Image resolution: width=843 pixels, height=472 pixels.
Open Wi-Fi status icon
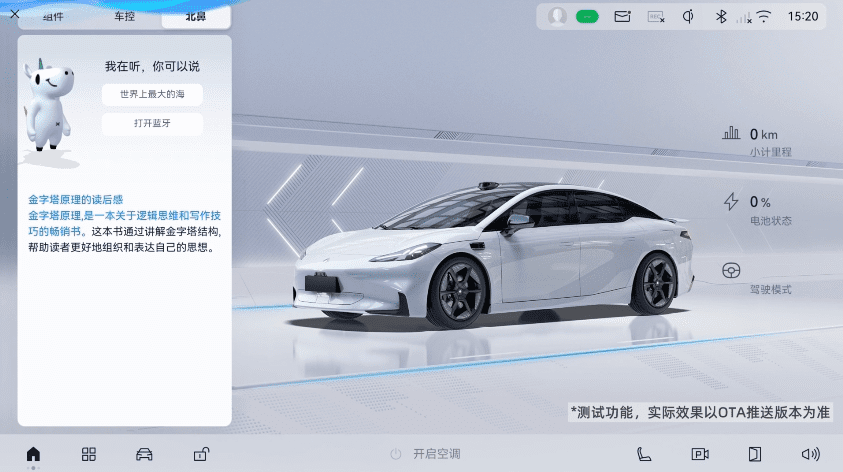pos(764,16)
